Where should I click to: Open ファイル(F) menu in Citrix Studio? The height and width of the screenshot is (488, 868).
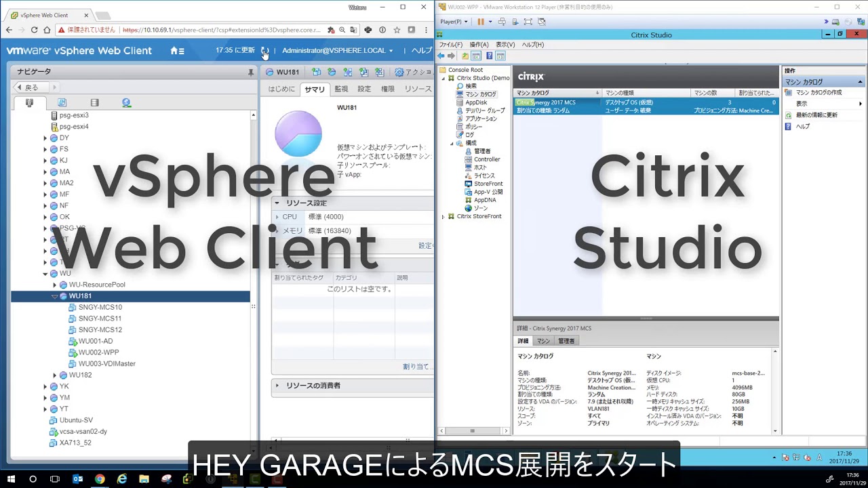tap(450, 45)
